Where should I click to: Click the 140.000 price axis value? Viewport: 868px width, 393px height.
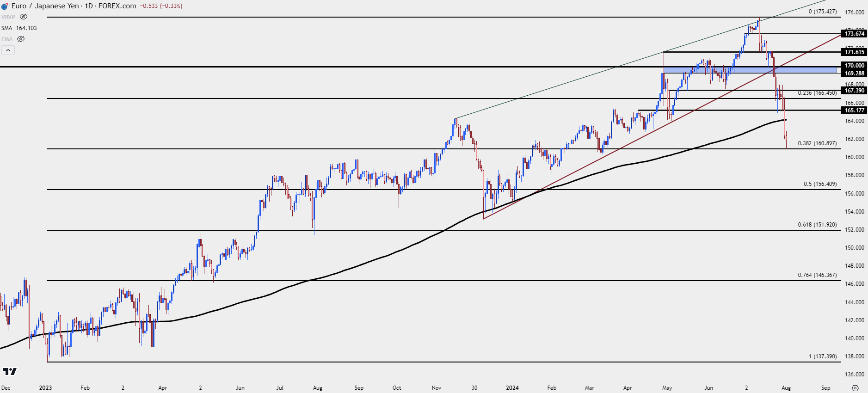[x=855, y=338]
